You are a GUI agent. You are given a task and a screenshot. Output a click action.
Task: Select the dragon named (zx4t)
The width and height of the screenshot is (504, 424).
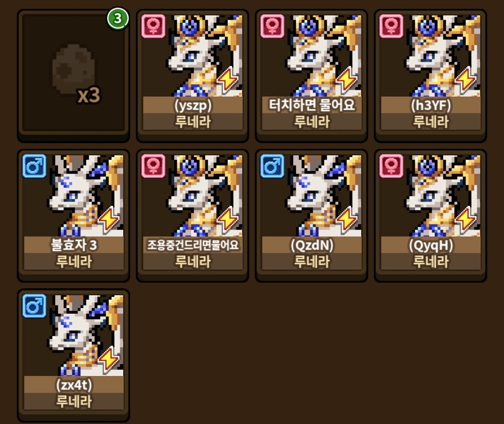(74, 355)
